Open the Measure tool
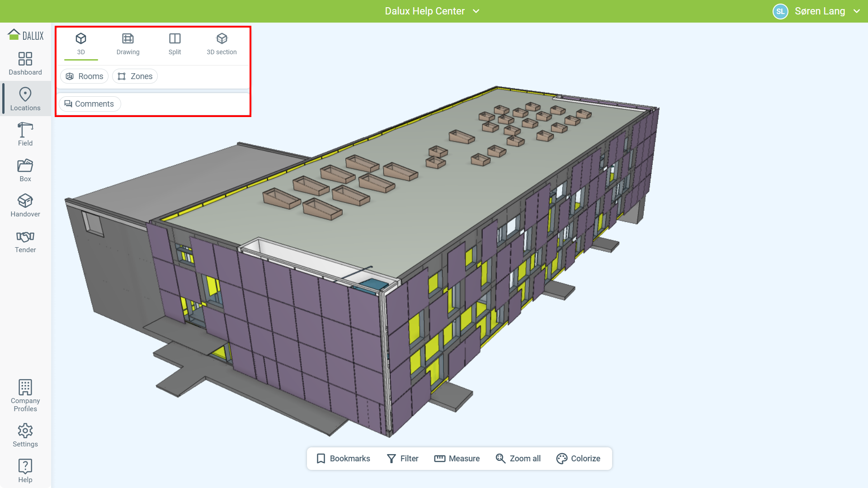The width and height of the screenshot is (868, 488). coord(457,459)
